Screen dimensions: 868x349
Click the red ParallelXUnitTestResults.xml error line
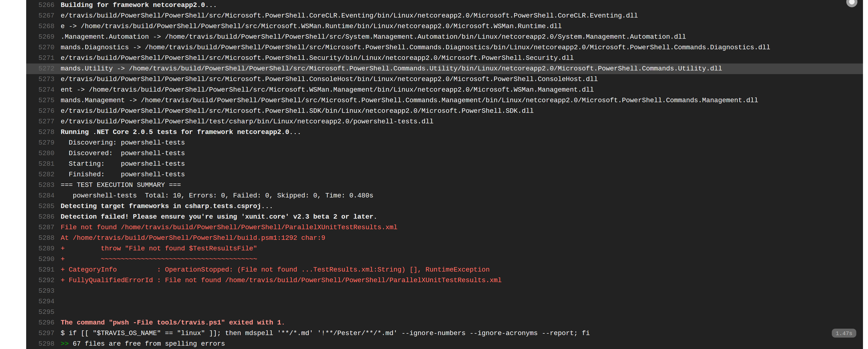[x=229, y=227]
